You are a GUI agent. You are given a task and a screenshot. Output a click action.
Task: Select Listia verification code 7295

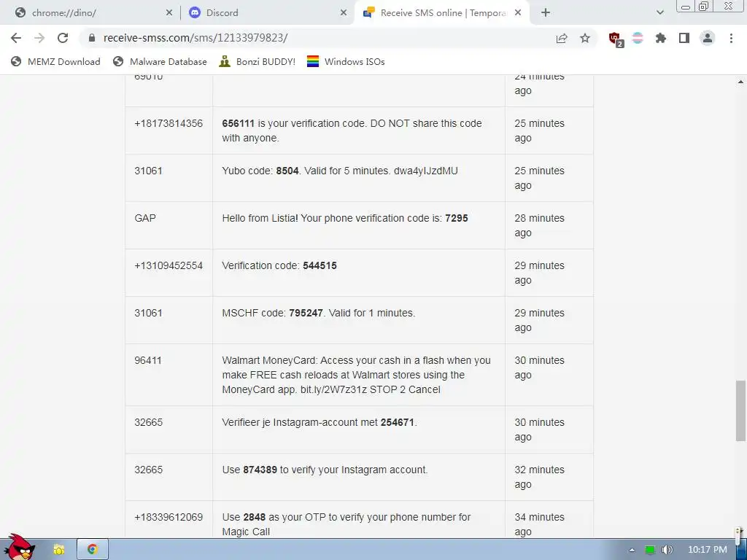click(x=457, y=218)
